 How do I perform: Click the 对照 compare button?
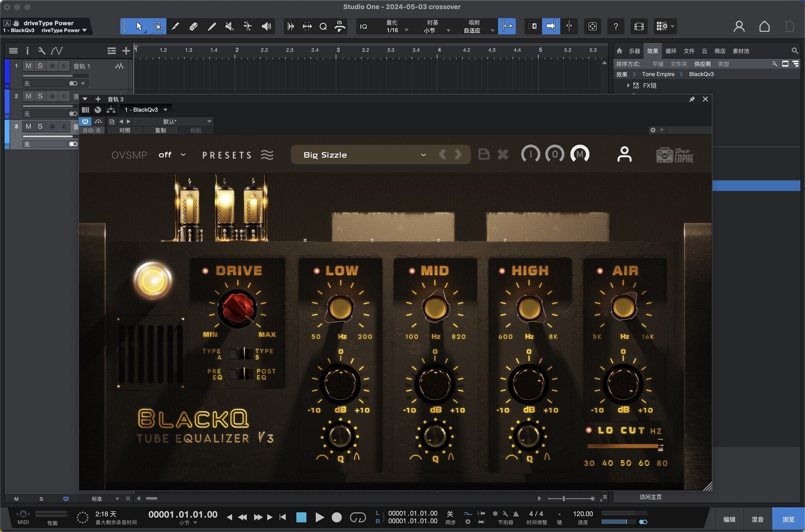(125, 130)
